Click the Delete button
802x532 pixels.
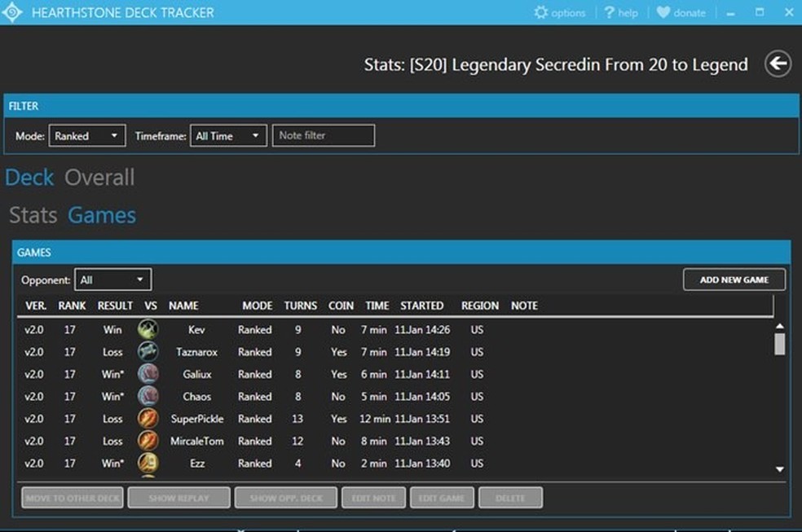click(x=510, y=498)
